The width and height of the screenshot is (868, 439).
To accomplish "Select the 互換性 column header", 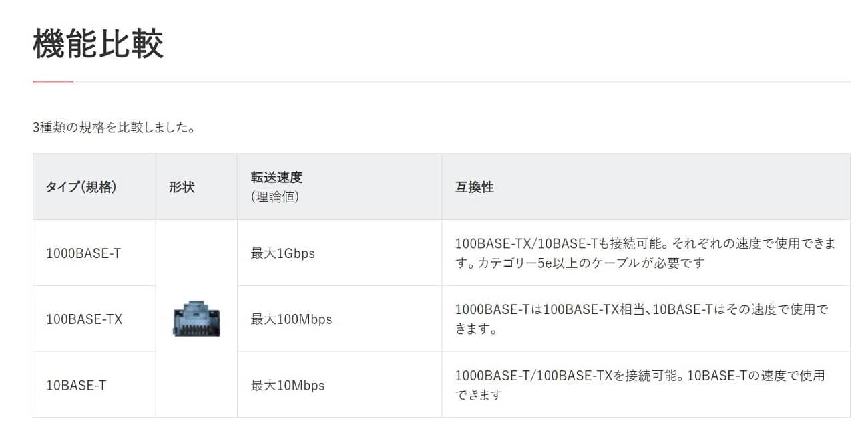I will [474, 187].
